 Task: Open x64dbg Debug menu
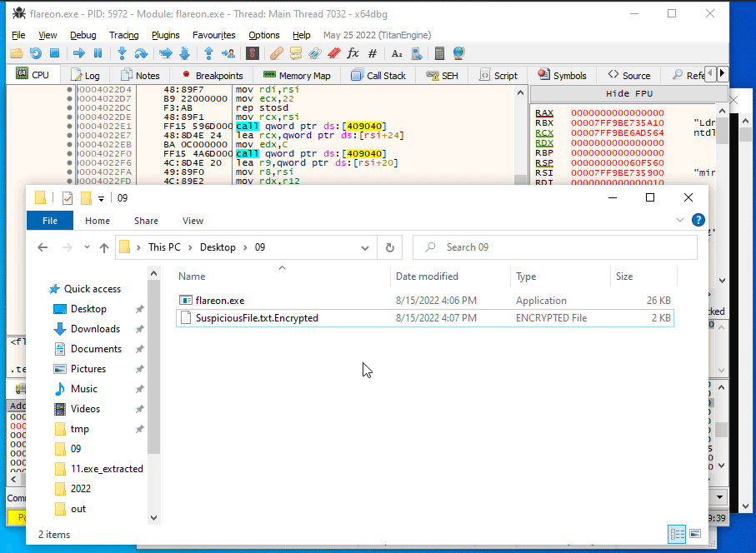coord(83,35)
